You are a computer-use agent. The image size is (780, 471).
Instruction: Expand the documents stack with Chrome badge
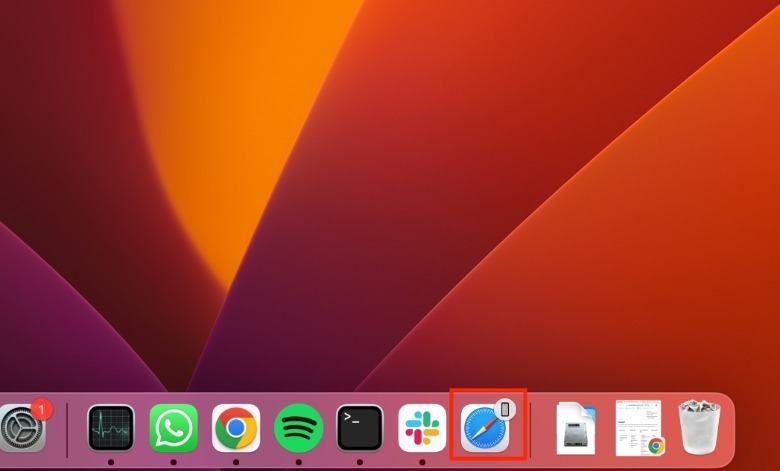coord(639,427)
